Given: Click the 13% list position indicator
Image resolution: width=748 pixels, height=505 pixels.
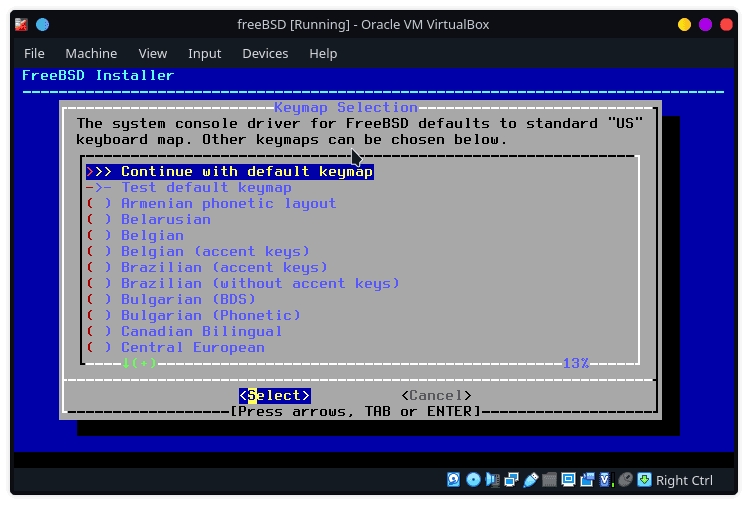Looking at the screenshot, I should 576,363.
